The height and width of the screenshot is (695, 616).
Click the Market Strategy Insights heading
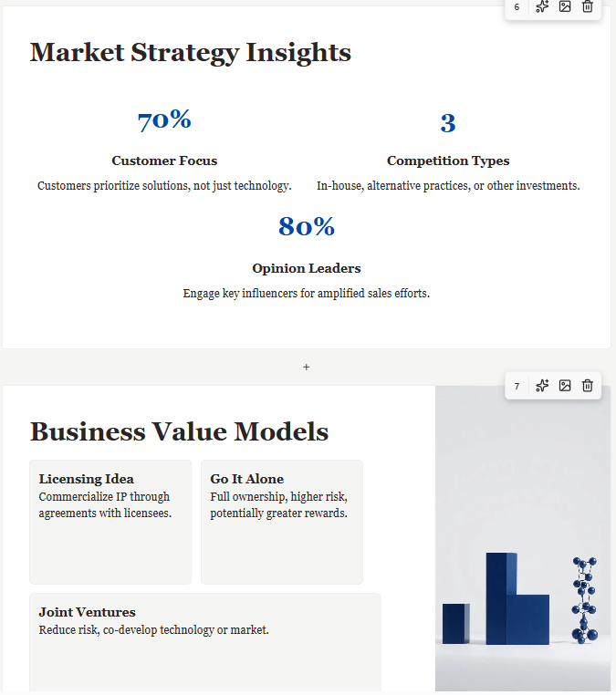pos(191,53)
